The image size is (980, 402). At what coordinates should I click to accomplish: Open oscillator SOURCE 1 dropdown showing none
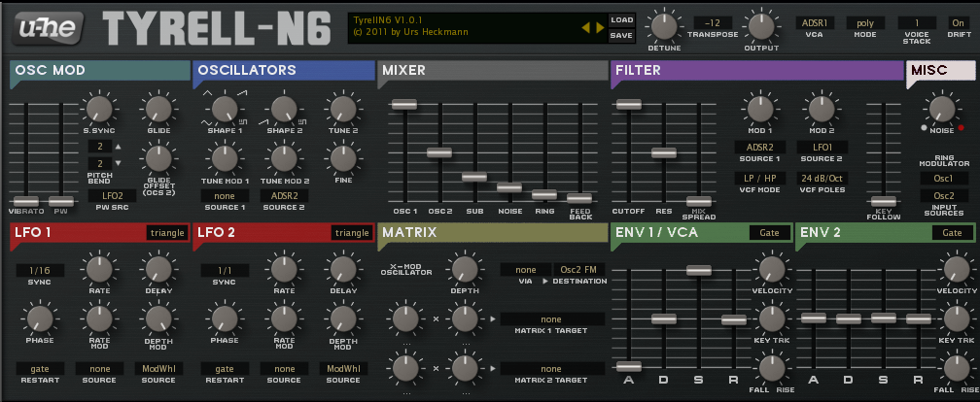click(225, 196)
